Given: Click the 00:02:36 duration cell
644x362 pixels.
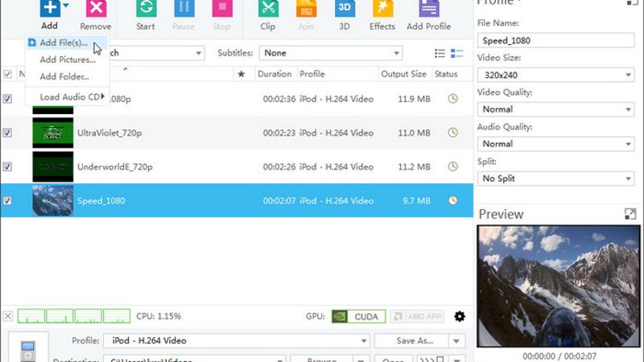Looking at the screenshot, I should pos(279,99).
